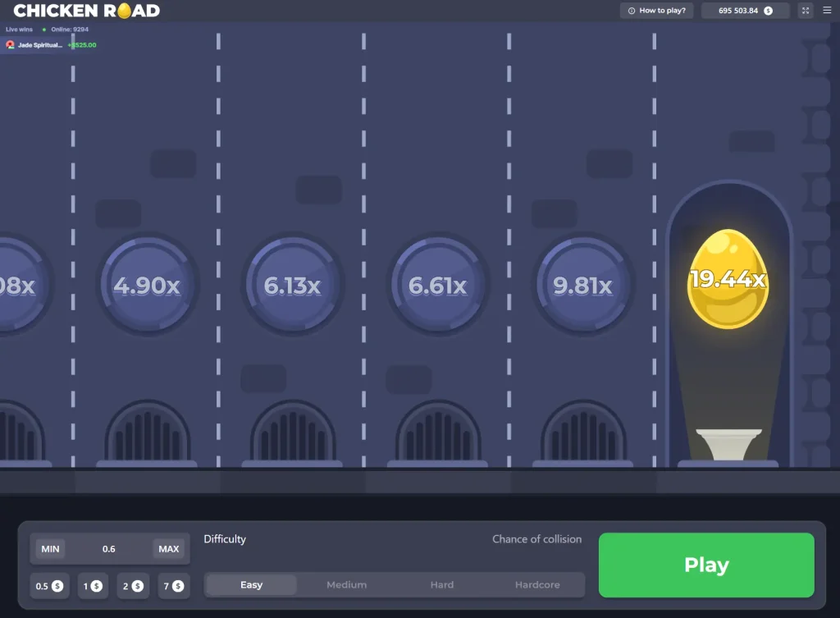The height and width of the screenshot is (618, 840).
Task: Click the 6.61x multiplier manhole
Action: [438, 285]
